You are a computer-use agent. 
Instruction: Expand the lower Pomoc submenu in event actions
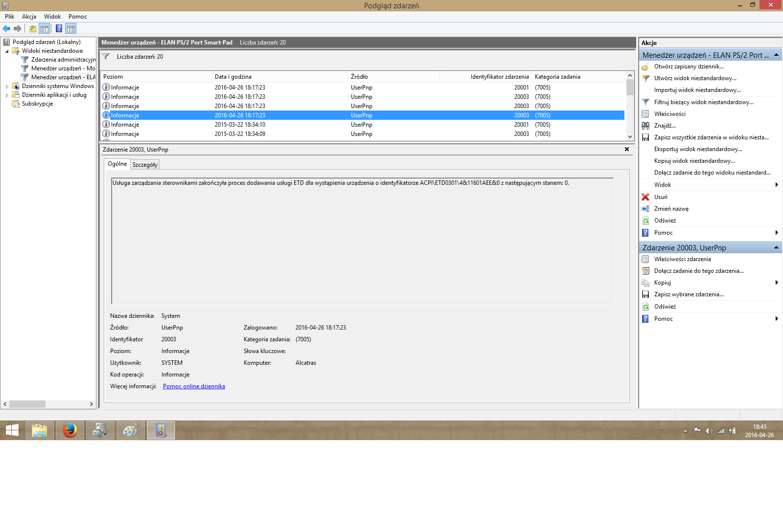click(777, 319)
